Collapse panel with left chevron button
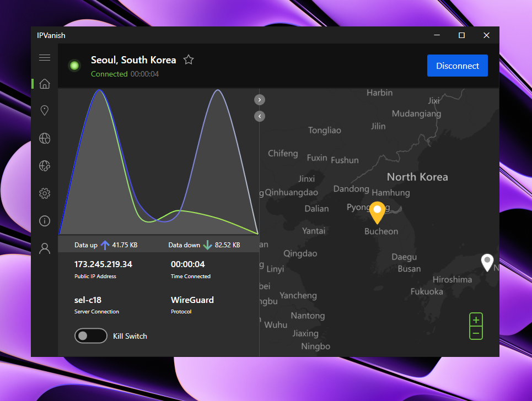The image size is (532, 401). 260,116
